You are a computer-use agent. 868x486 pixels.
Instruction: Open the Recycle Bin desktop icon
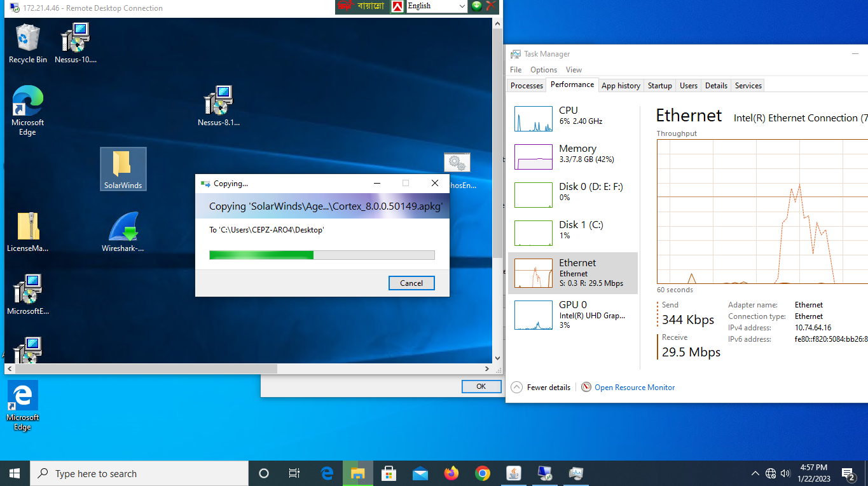point(27,43)
